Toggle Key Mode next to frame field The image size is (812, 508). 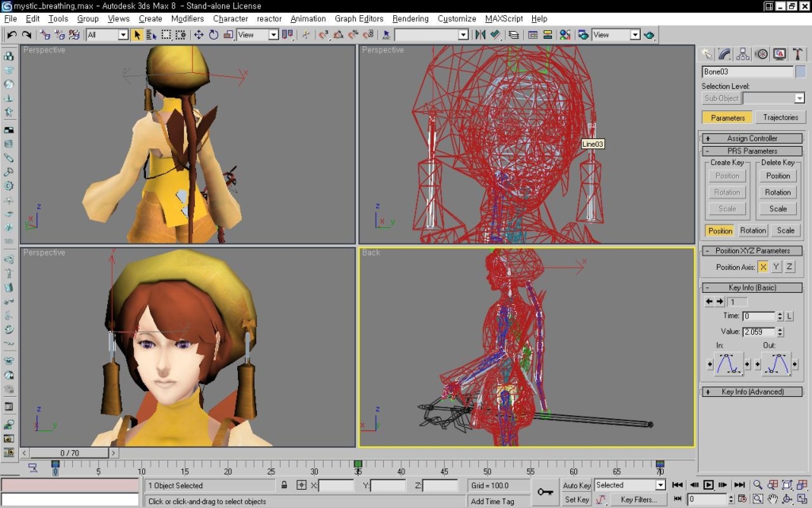[677, 498]
